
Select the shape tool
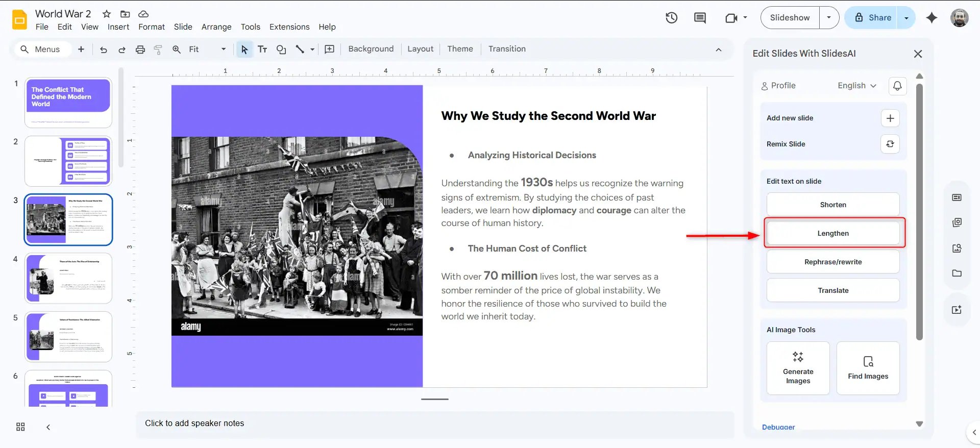281,49
